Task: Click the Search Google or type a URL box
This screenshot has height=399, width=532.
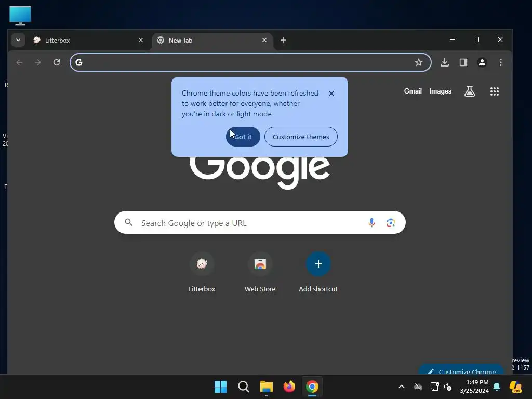Action: [260, 222]
